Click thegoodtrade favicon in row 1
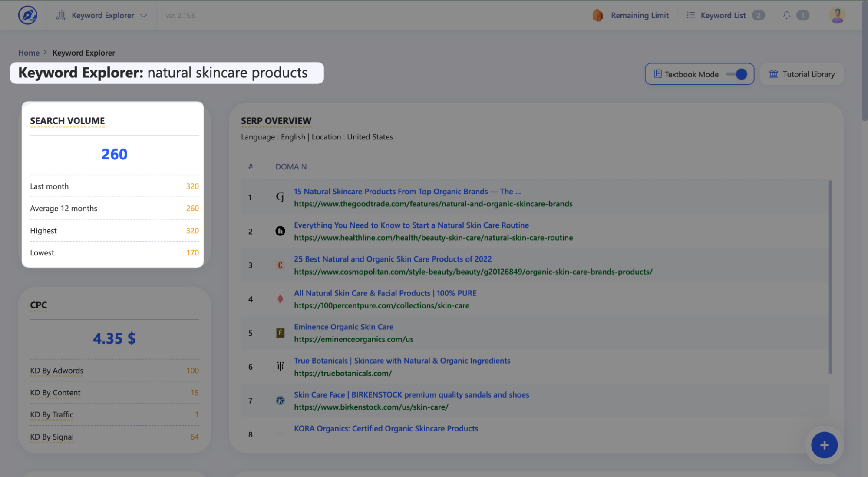Screen dimensions: 868x477 (x=280, y=197)
